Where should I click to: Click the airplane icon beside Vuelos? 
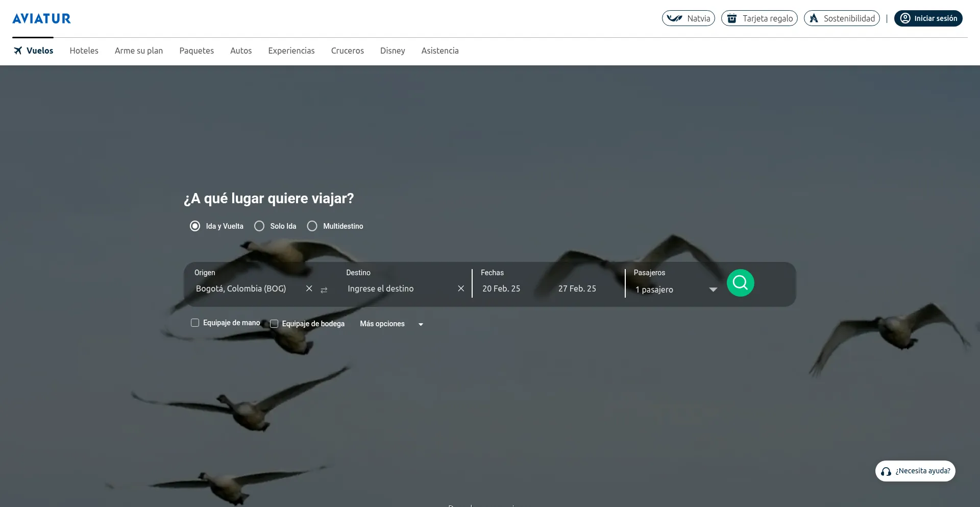(x=18, y=50)
